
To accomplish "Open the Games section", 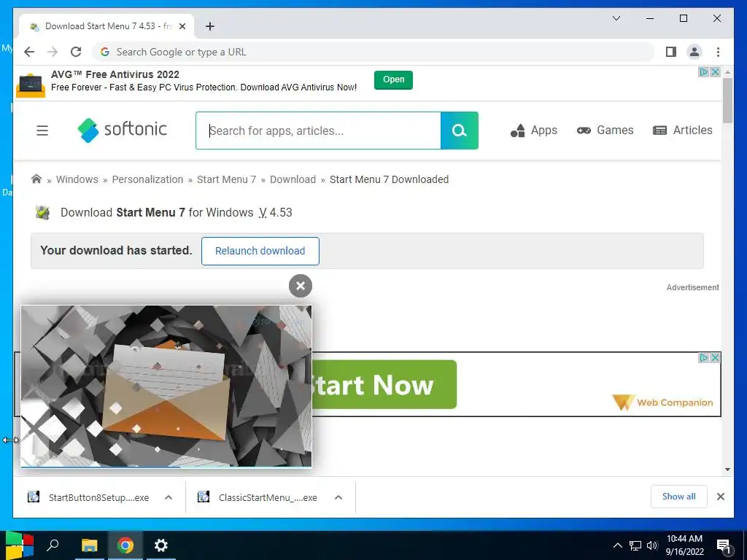I will (x=605, y=130).
